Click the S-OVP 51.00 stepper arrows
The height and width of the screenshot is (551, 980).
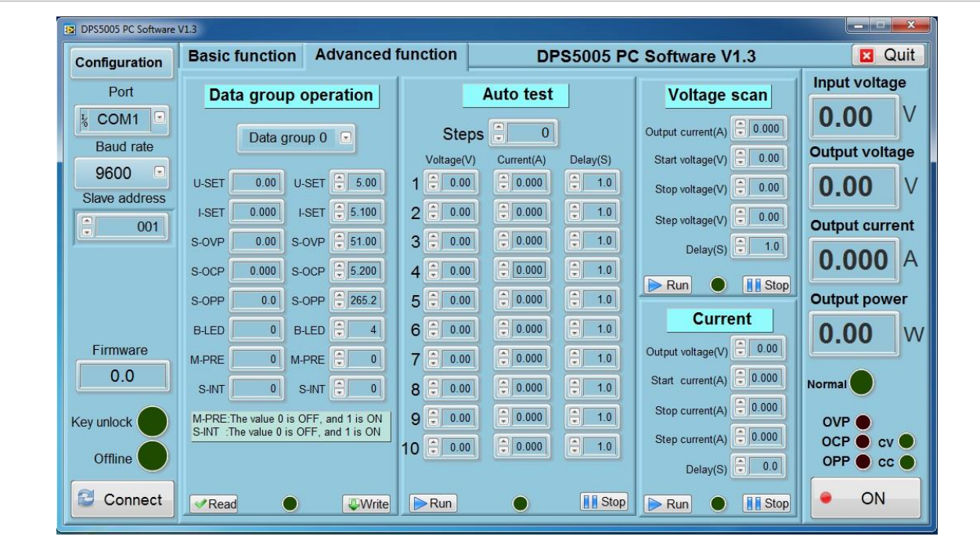(340, 241)
